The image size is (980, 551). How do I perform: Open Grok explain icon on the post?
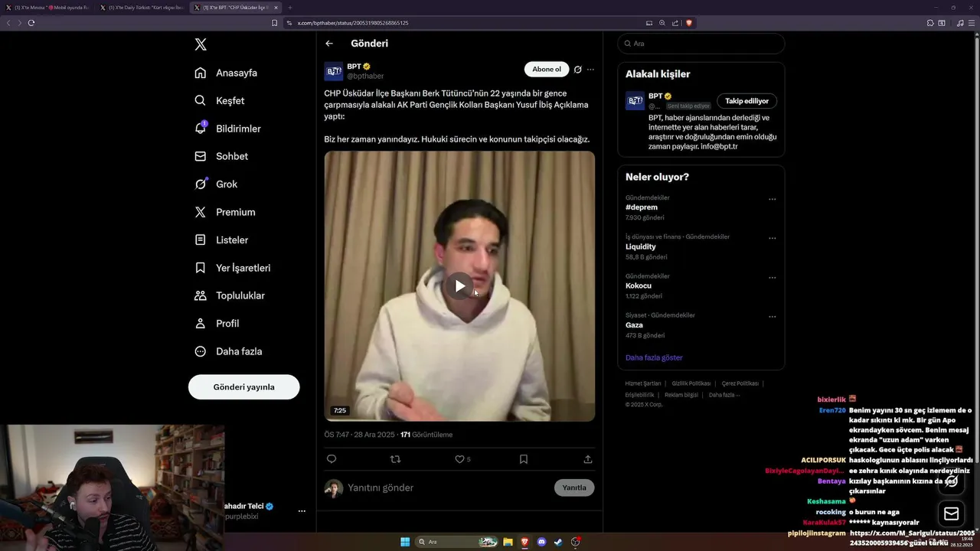point(578,70)
